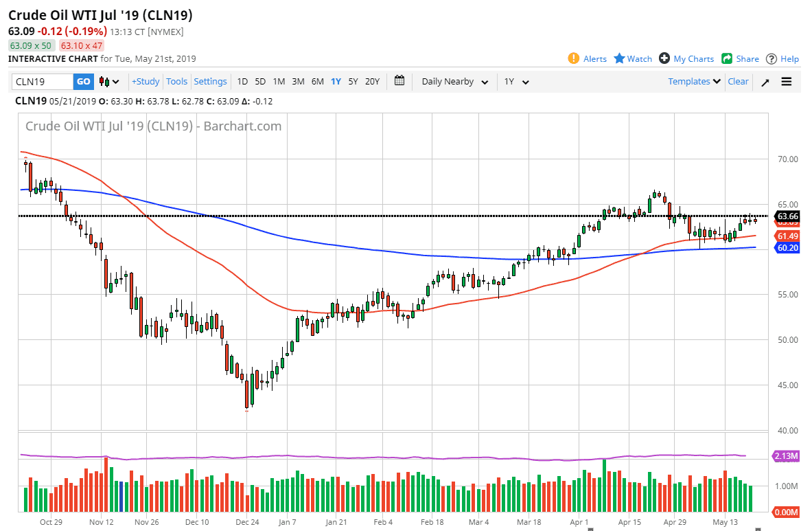Screen dimensions: 812x531
Task: Click the CLN19 symbol input field
Action: pos(43,82)
